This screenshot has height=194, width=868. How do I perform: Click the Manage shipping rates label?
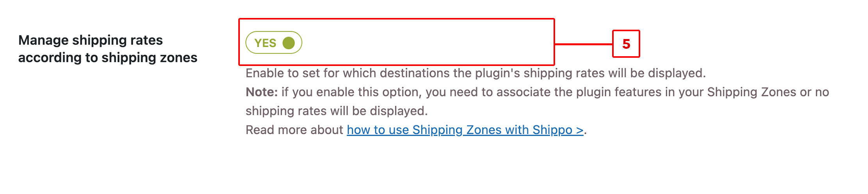point(91,40)
